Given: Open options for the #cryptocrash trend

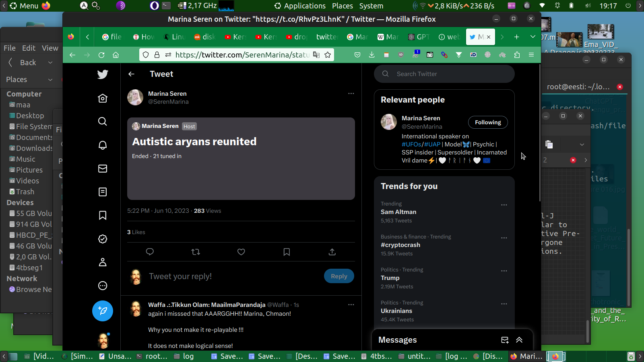Looking at the screenshot, I should click(x=504, y=238).
